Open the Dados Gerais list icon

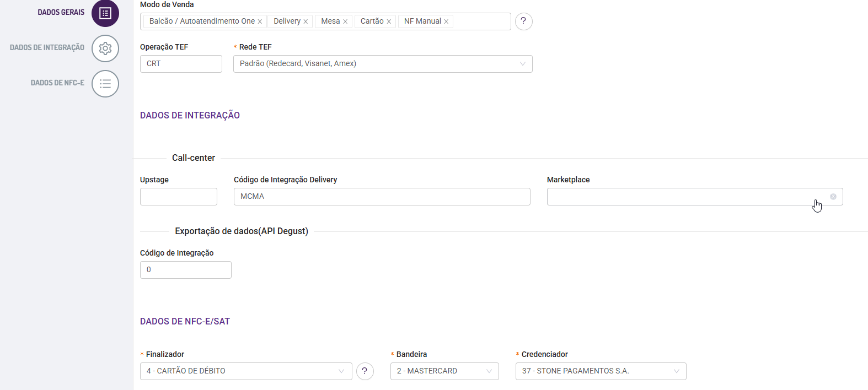pos(105,13)
